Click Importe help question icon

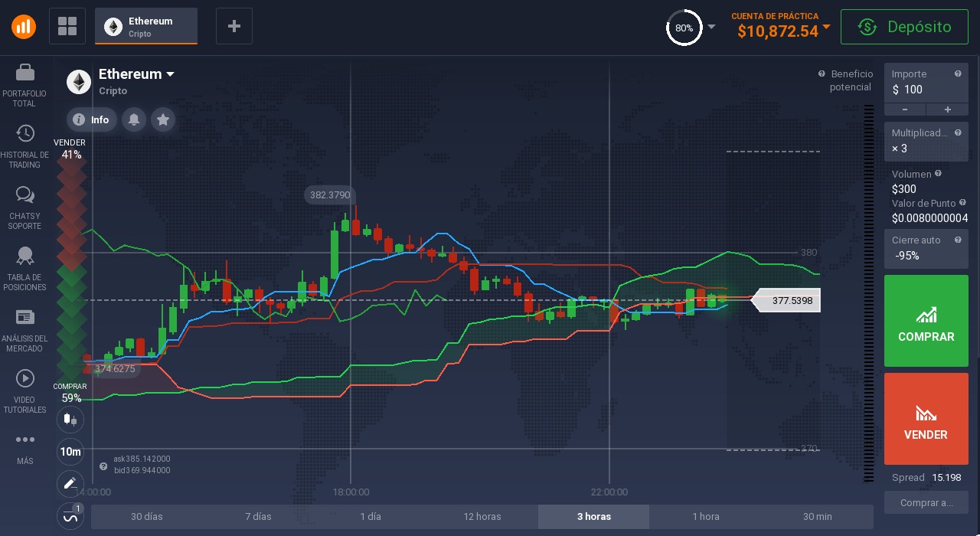pyautogui.click(x=958, y=74)
